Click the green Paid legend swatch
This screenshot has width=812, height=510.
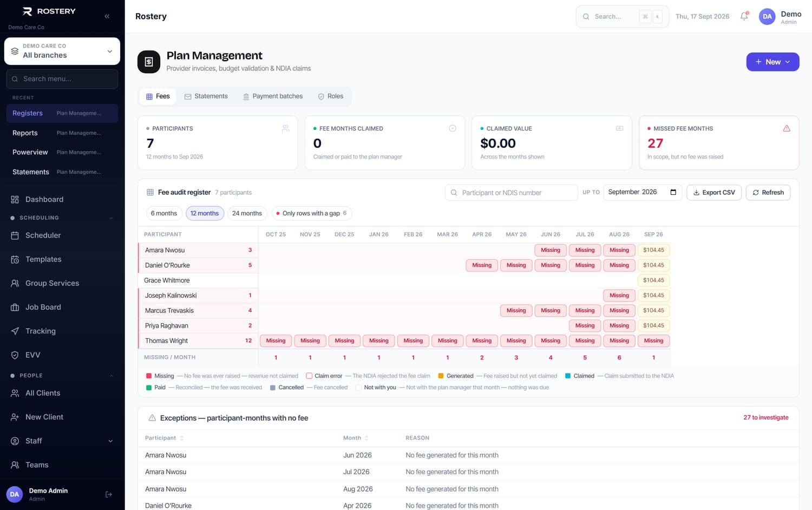pos(149,388)
